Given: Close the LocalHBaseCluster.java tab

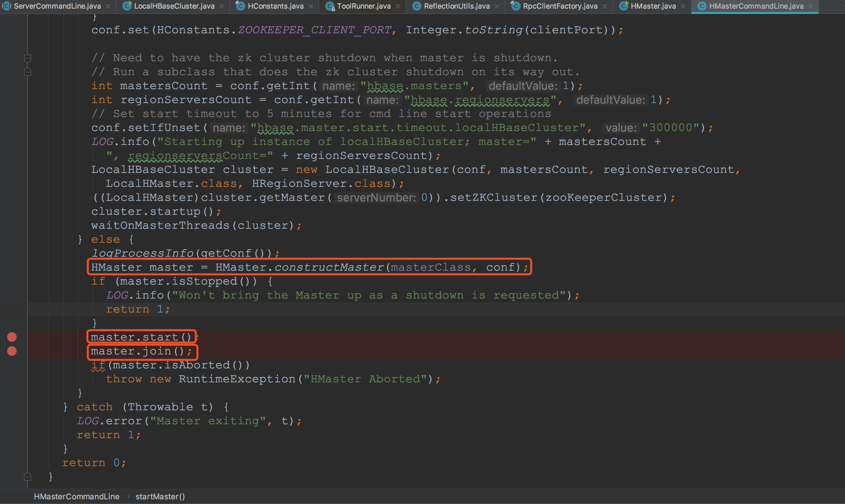Looking at the screenshot, I should tap(221, 6).
